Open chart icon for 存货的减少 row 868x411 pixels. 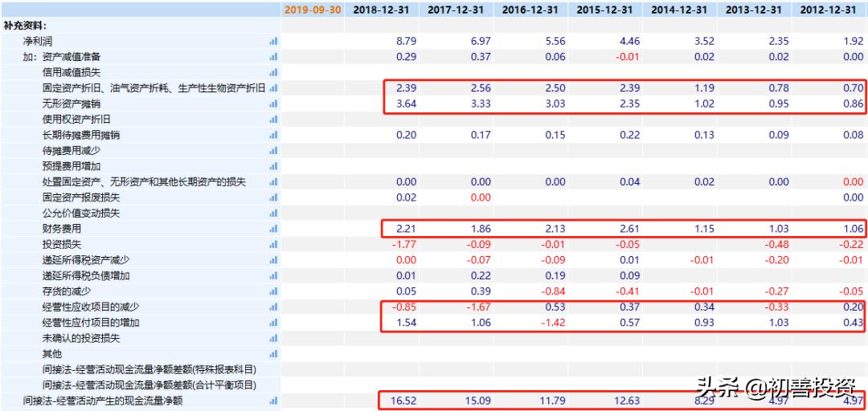coord(273,291)
